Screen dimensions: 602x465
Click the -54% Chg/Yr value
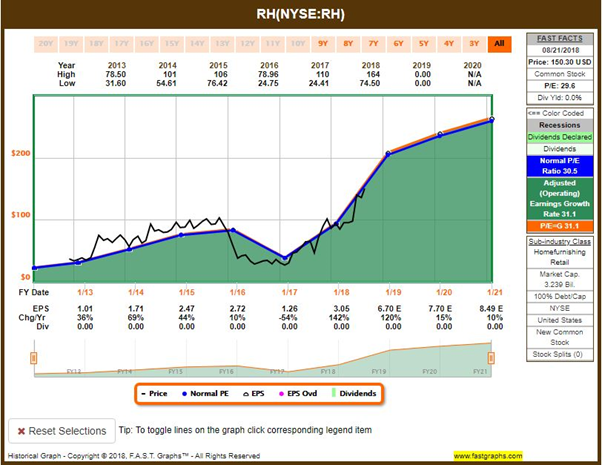(288, 318)
